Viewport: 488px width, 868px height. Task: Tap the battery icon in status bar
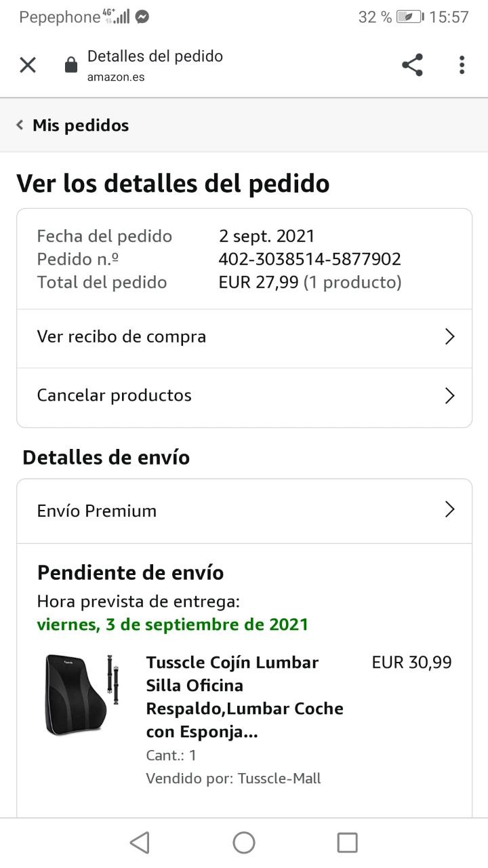pos(409,17)
